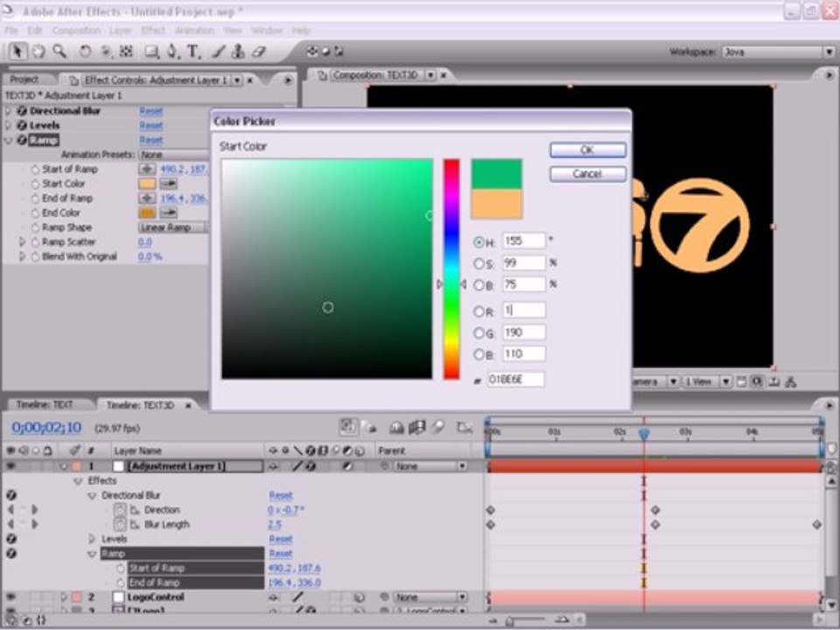Expand the Ramp Scatter property
Image resolution: width=840 pixels, height=630 pixels.
22,242
